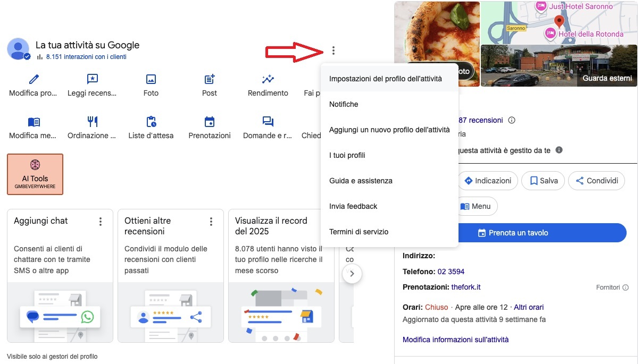Click Hotel della Rotonda map pin

click(x=551, y=34)
